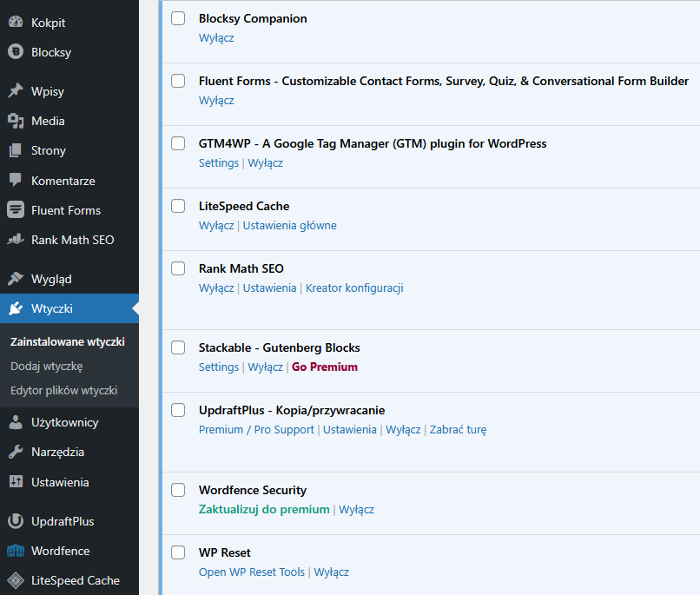Click the Rank Math SEO chart icon
The image size is (700, 595).
pos(16,240)
